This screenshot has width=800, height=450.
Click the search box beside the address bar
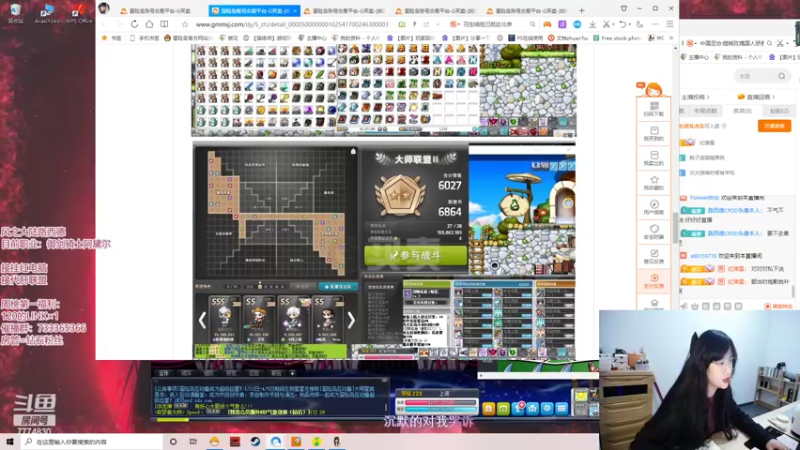[492, 24]
